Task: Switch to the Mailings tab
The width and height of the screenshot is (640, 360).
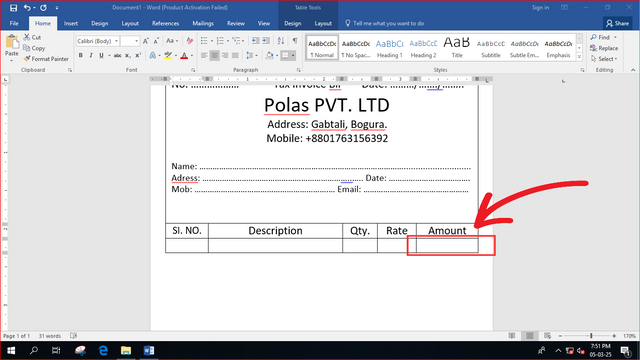Action: pyautogui.click(x=203, y=23)
